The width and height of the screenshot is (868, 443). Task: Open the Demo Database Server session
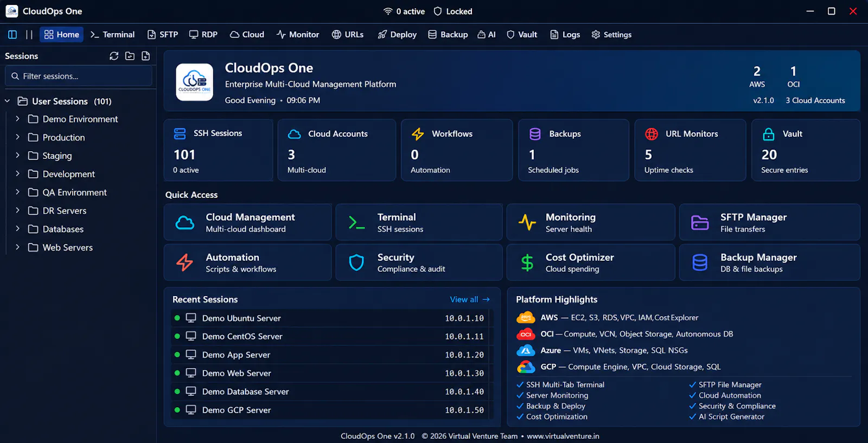(329, 391)
